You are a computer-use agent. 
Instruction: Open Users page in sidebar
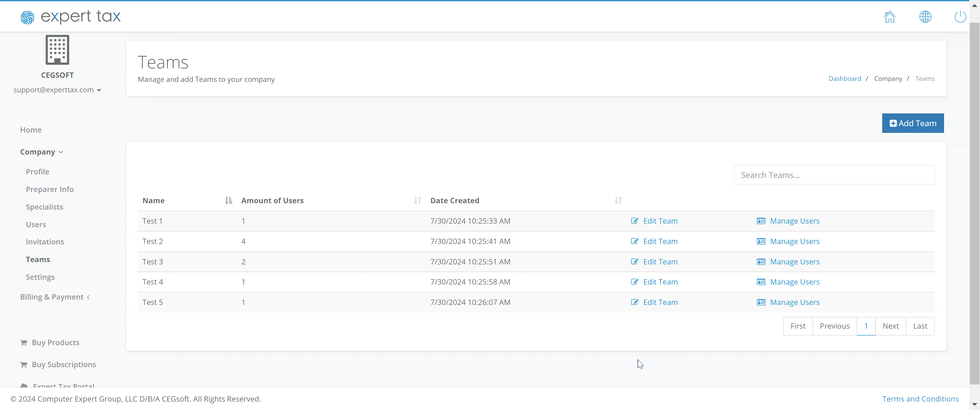[x=36, y=224]
